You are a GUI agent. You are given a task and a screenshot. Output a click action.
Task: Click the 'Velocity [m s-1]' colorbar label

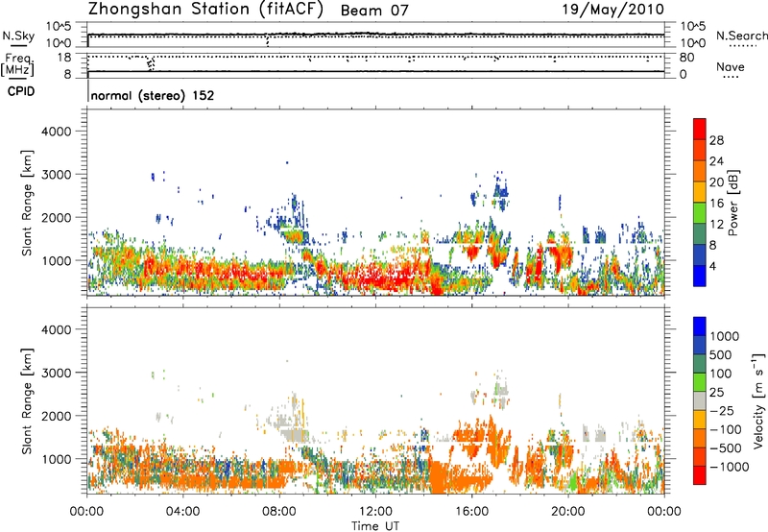[759, 400]
